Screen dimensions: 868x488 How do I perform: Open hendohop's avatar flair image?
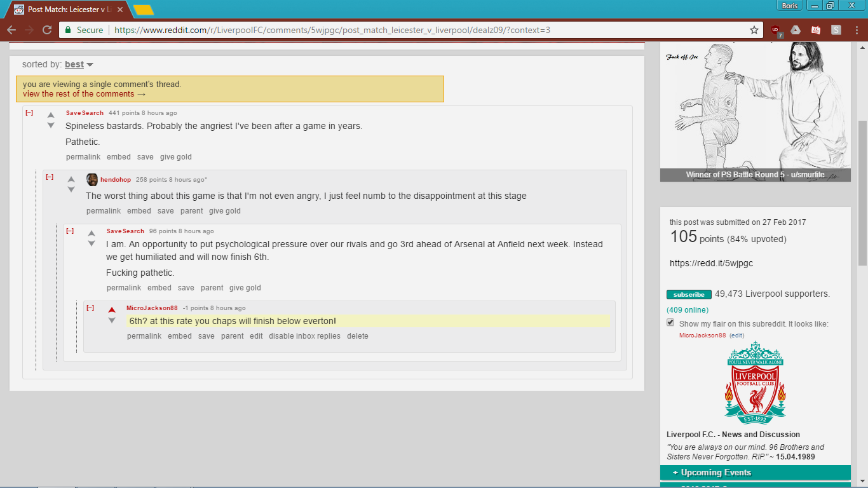[x=92, y=180]
